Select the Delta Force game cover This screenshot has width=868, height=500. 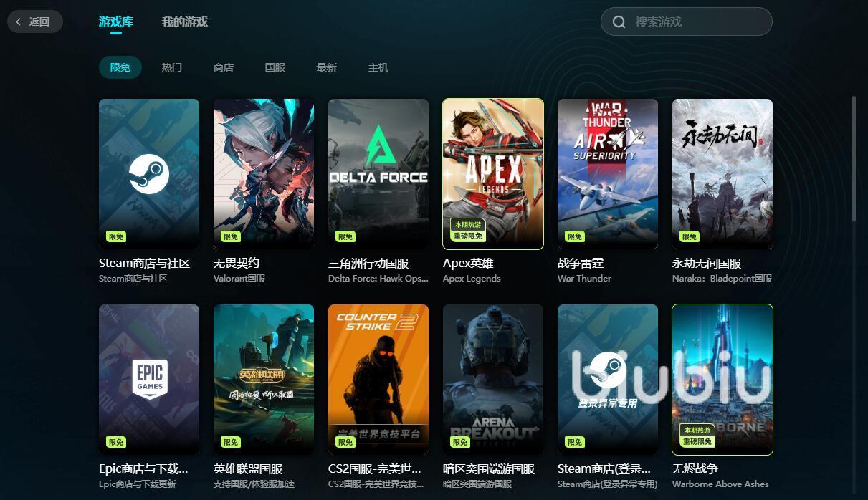[x=378, y=174]
